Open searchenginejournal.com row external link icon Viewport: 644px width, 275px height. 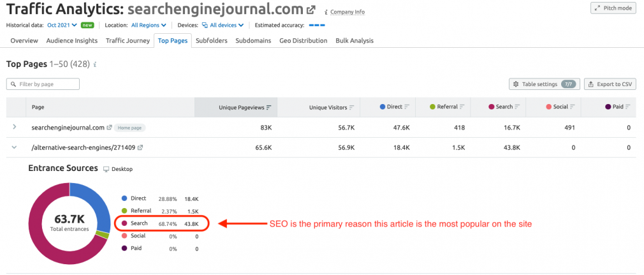pos(109,128)
